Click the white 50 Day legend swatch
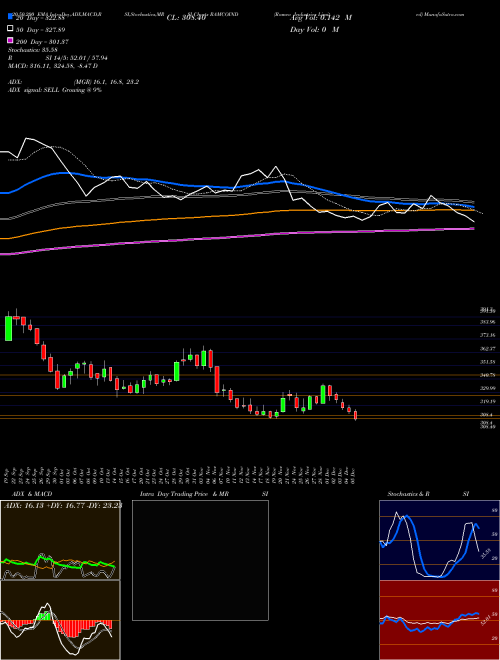Viewport: 500px width, 660px height. (x=10, y=29)
